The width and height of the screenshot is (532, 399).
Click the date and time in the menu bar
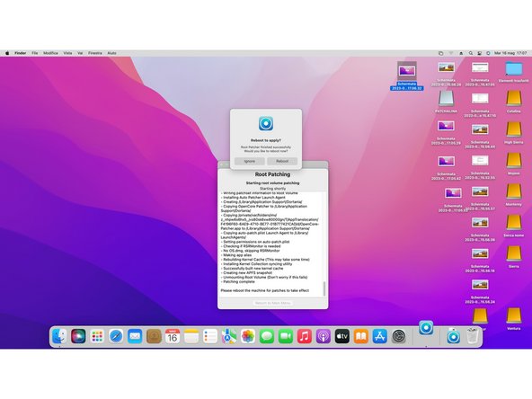[510, 53]
